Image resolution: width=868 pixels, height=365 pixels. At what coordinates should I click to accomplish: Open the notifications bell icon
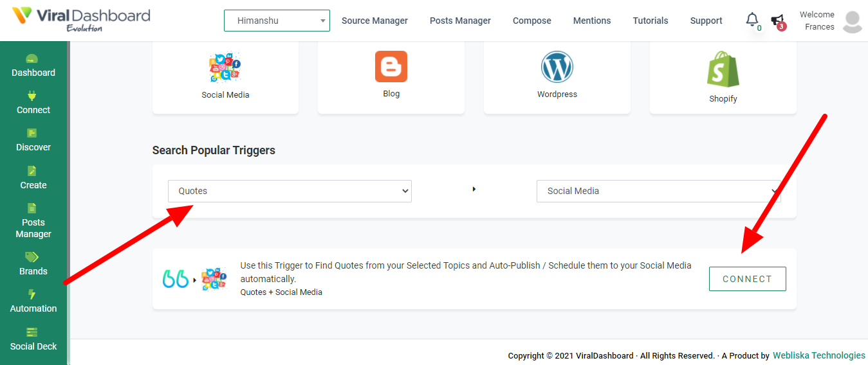pos(752,20)
